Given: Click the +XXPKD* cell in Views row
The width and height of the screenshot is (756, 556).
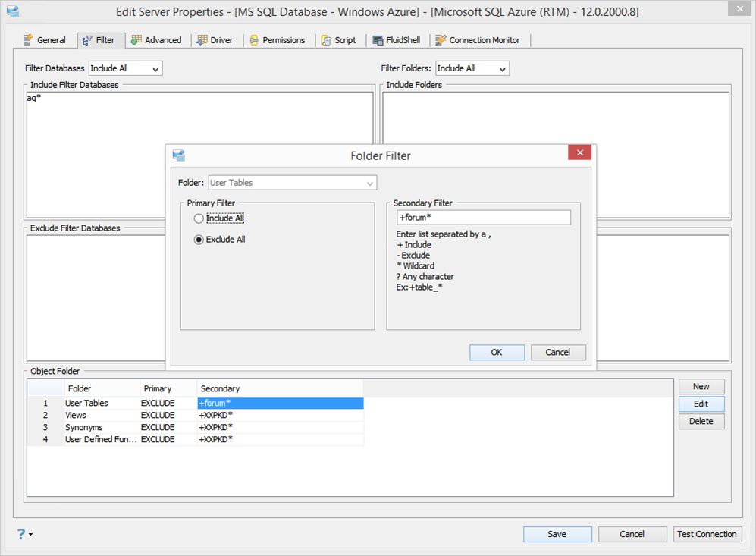Looking at the screenshot, I should tap(280, 415).
